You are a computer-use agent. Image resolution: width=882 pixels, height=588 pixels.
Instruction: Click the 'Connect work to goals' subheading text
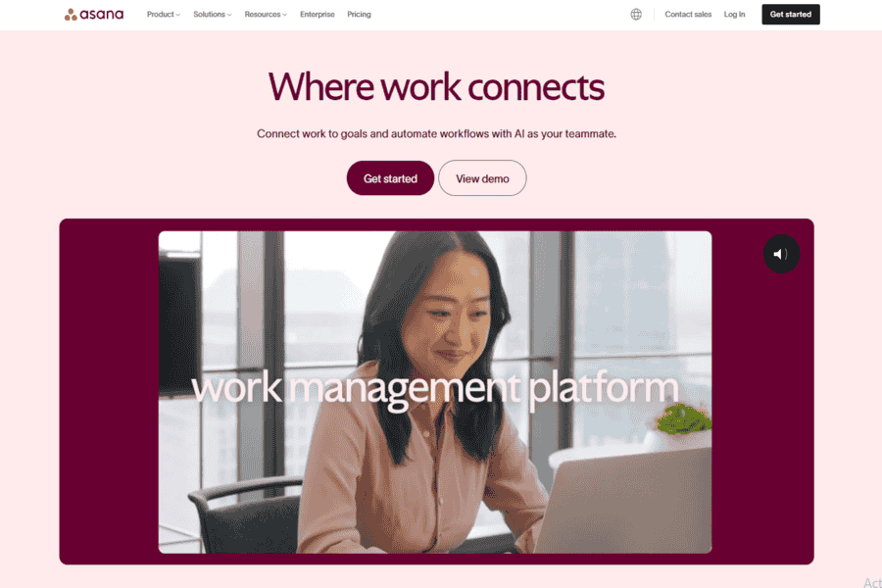[436, 134]
